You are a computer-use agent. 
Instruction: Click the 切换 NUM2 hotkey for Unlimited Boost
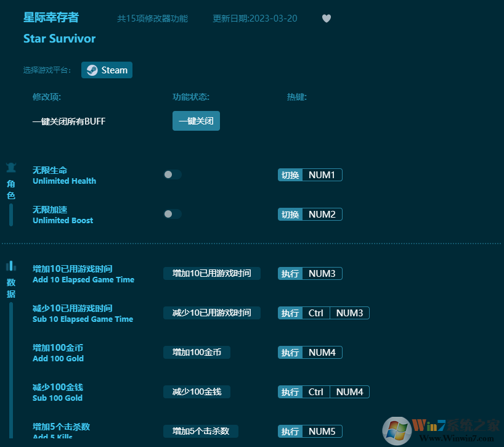click(310, 214)
